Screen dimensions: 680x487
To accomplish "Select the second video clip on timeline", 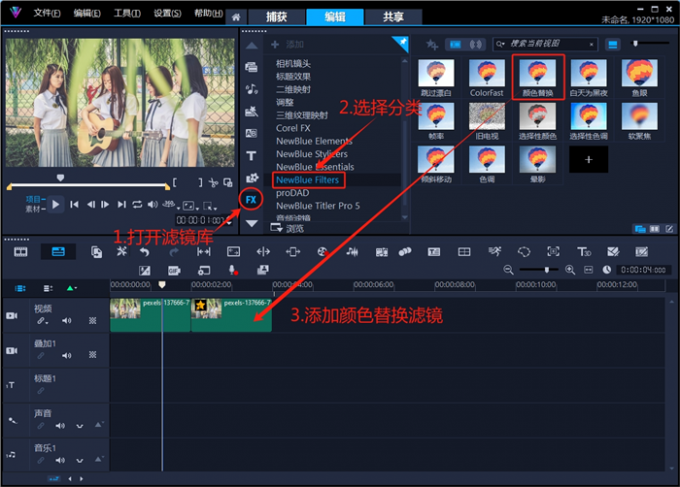I will click(x=231, y=315).
